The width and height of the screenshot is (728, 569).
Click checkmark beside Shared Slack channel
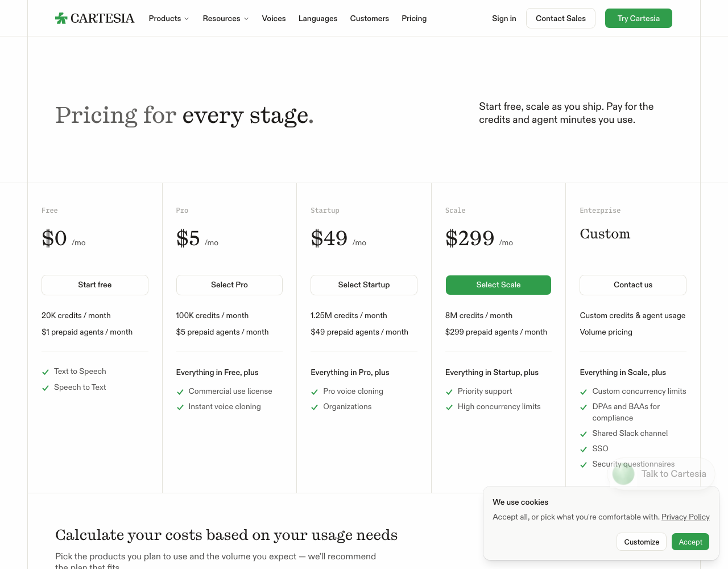584,434
